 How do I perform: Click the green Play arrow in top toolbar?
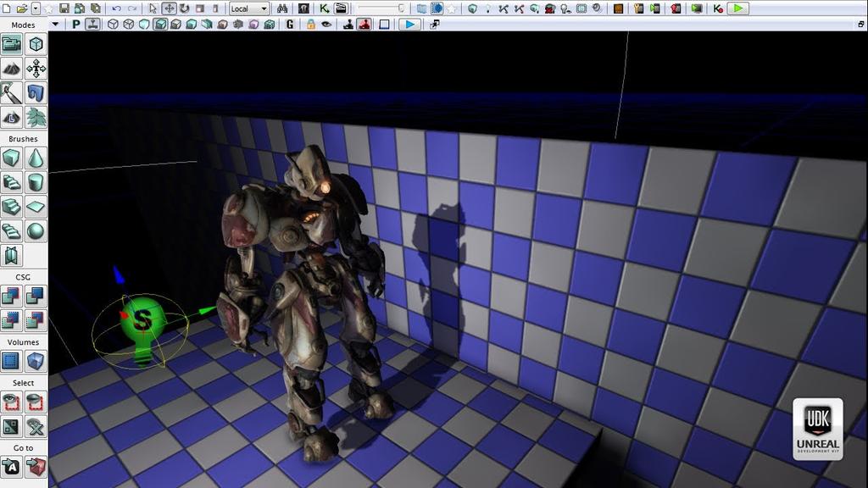[738, 8]
